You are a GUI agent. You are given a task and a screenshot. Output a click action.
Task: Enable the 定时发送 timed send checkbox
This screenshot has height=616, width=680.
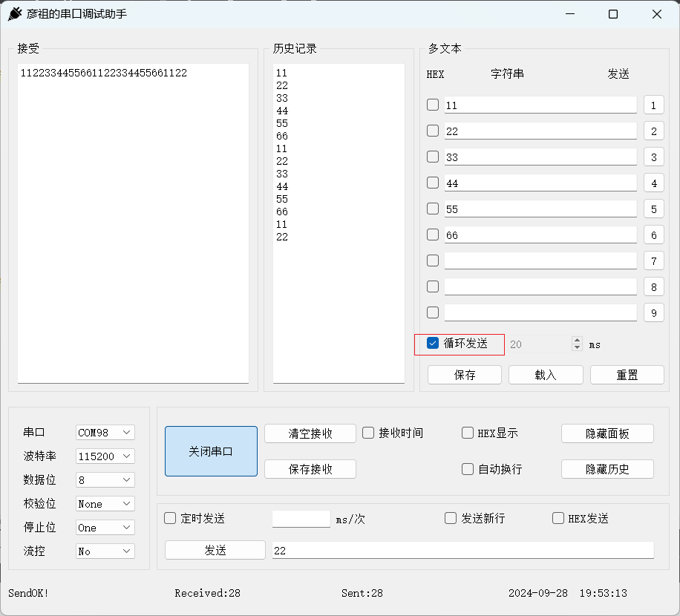[x=170, y=519]
